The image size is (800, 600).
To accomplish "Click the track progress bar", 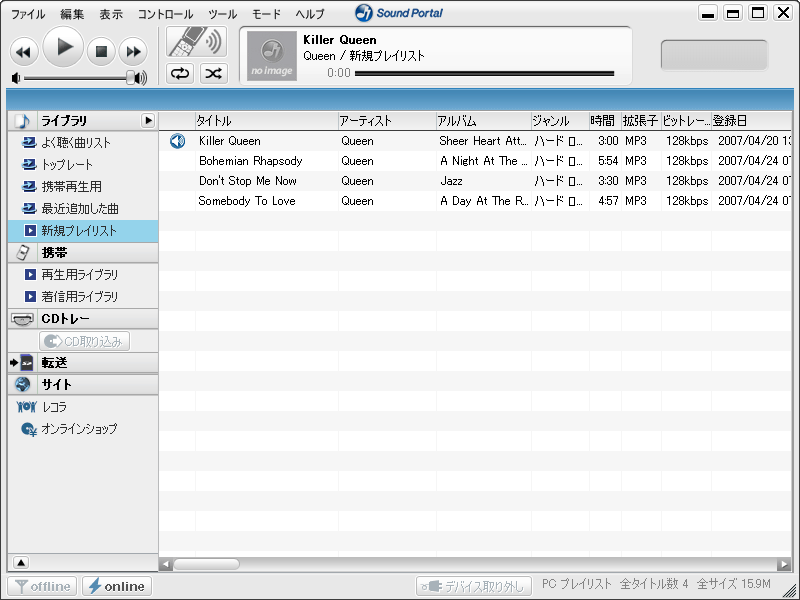I will [484, 73].
